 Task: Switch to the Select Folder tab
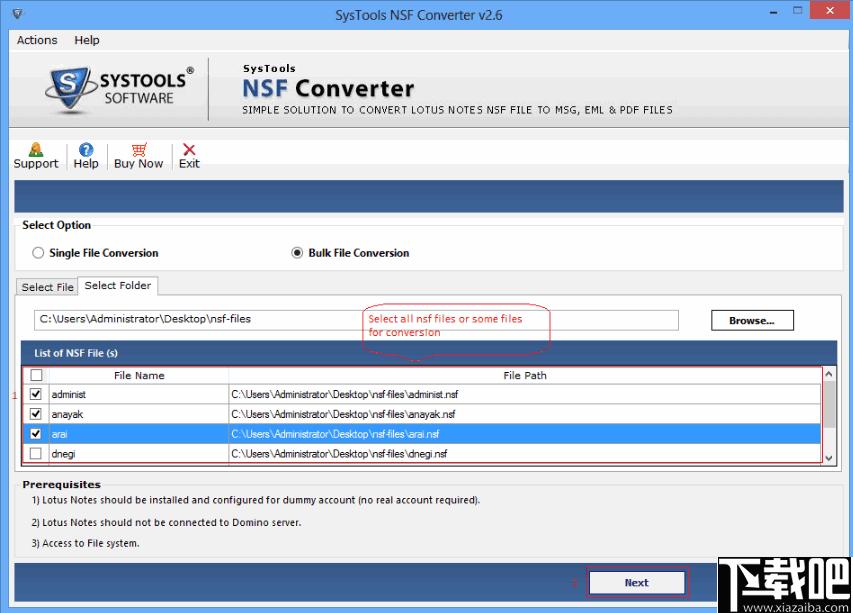(118, 286)
